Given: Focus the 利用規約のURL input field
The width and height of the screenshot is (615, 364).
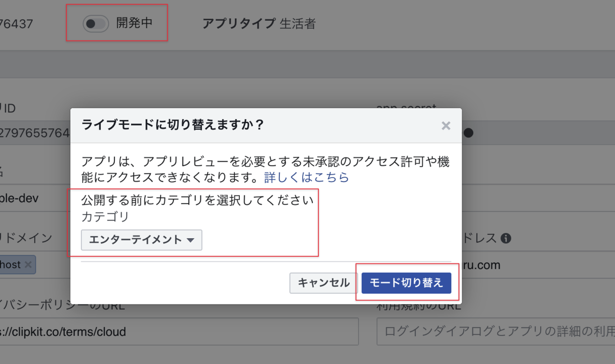Looking at the screenshot, I should [x=495, y=331].
